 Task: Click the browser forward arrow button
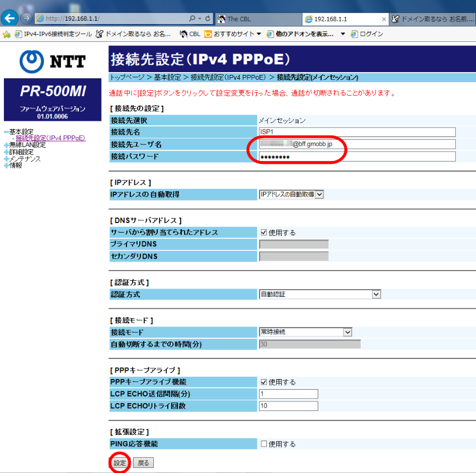tap(26, 18)
